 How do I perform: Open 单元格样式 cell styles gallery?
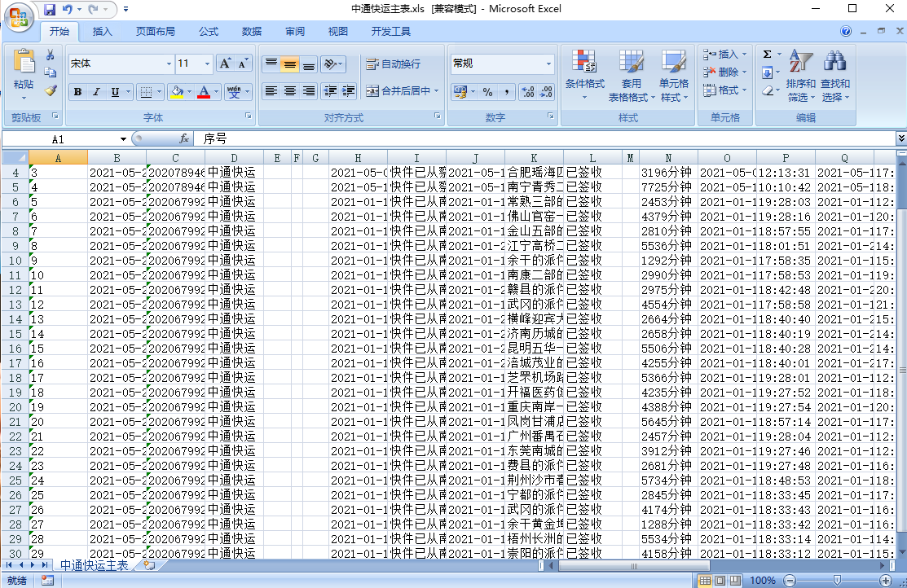[x=674, y=75]
